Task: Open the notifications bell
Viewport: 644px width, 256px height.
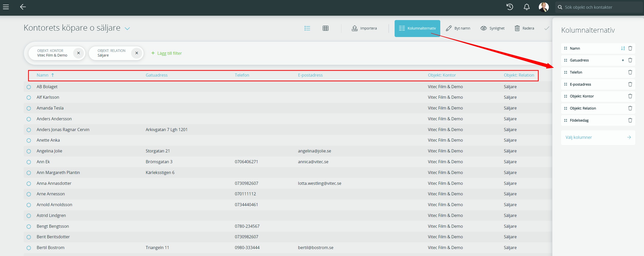Action: point(526,7)
